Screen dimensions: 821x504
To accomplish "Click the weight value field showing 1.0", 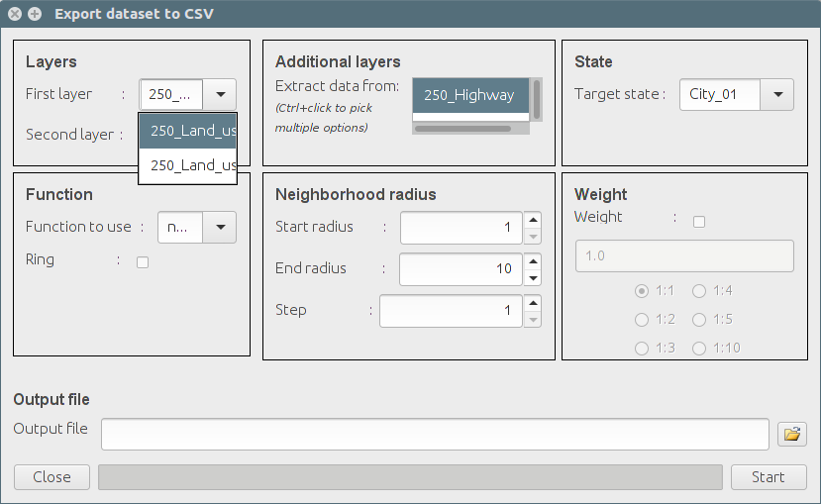I will click(684, 255).
